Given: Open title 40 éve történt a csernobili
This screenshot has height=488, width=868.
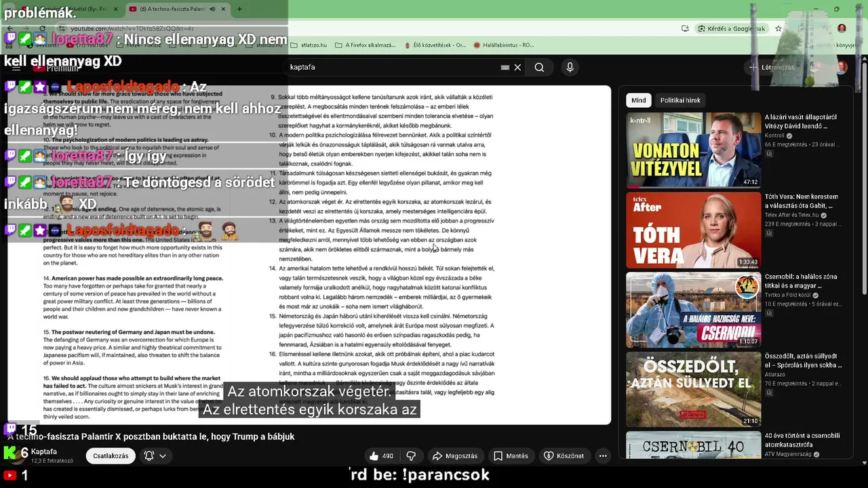Looking at the screenshot, I should pyautogui.click(x=802, y=440).
